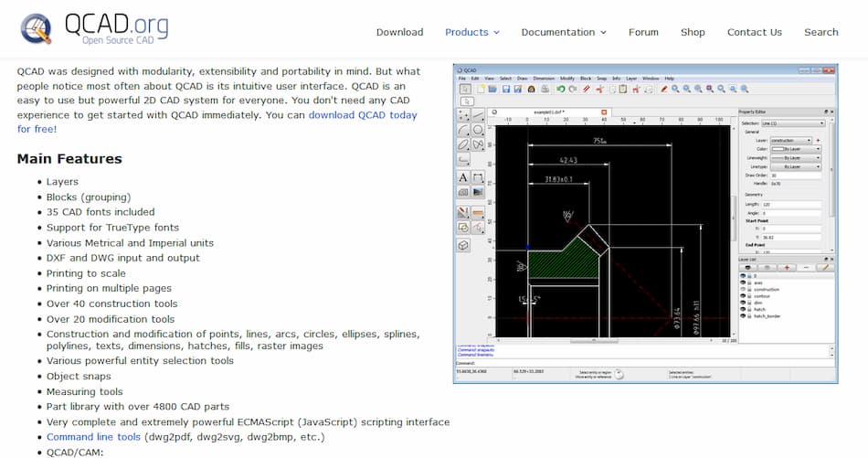Select the raster image tool in the QCAD screenshot

coord(478,192)
